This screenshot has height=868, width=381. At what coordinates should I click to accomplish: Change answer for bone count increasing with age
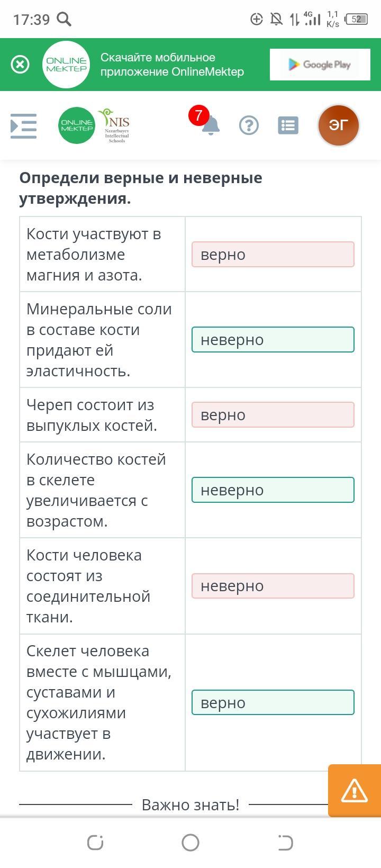(x=273, y=490)
